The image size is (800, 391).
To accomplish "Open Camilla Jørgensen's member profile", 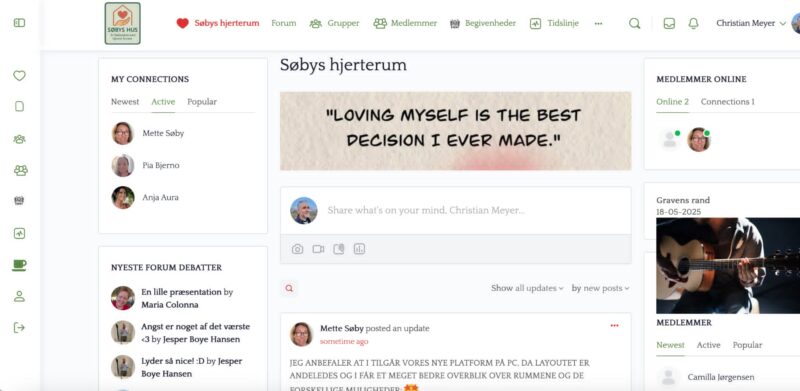I will click(x=721, y=378).
